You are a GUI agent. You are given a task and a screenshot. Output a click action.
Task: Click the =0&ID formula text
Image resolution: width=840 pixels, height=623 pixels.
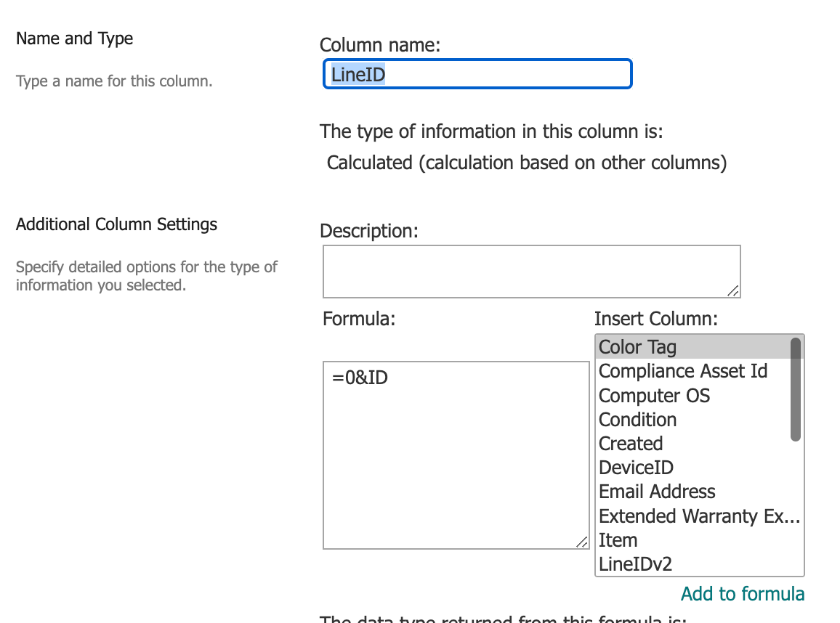click(x=360, y=378)
